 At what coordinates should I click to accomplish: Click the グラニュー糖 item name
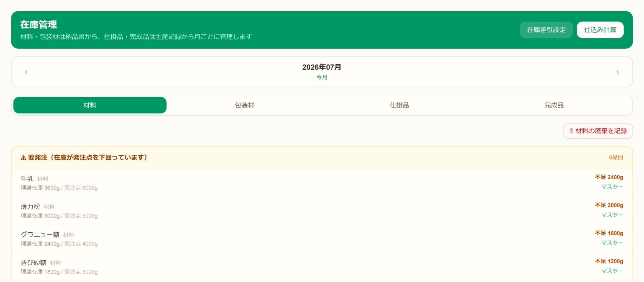(40, 235)
